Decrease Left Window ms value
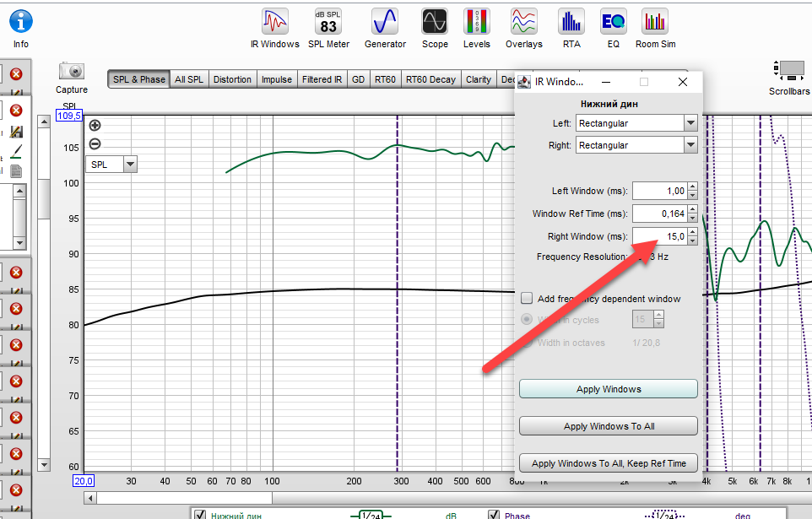This screenshot has height=519, width=812. pyautogui.click(x=693, y=195)
